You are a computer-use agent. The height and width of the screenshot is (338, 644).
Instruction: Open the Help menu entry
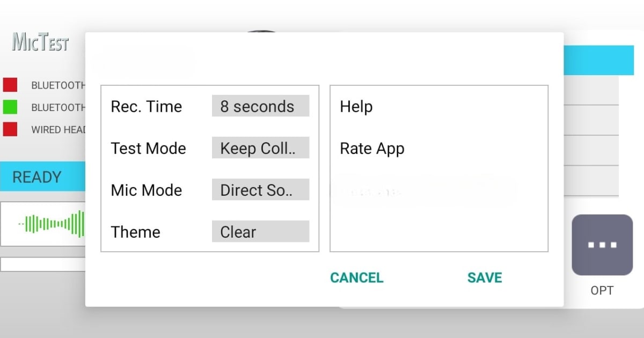pos(356,106)
